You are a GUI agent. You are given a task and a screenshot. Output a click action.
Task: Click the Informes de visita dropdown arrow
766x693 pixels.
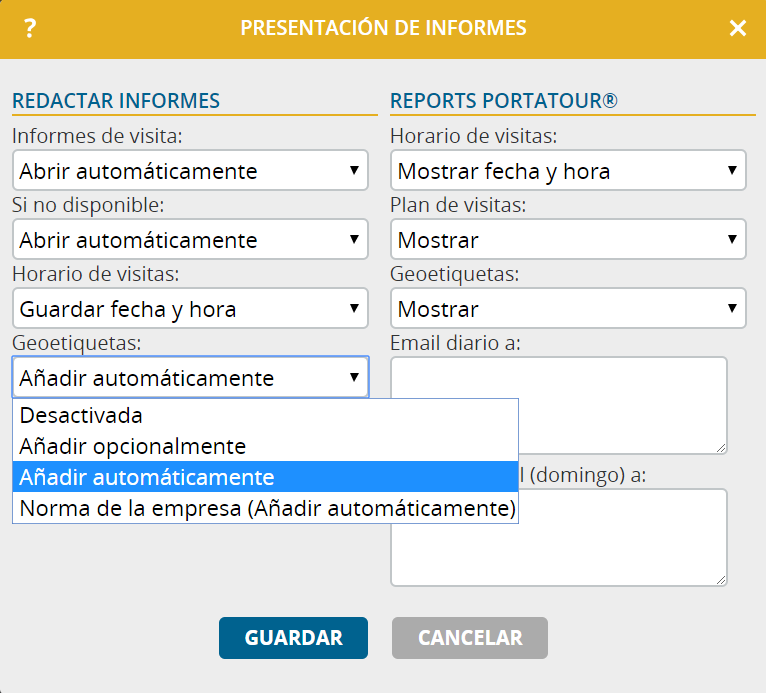click(x=354, y=170)
